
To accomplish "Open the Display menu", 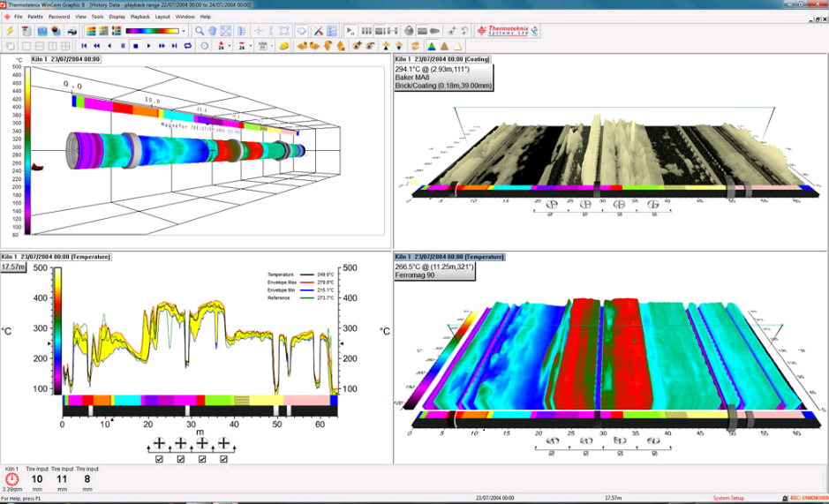I will 117,17.
